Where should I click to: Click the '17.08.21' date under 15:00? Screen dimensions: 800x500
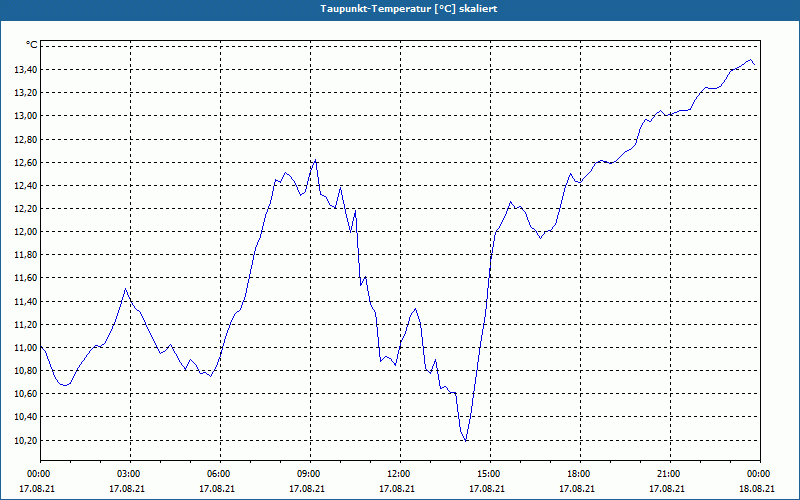click(487, 488)
